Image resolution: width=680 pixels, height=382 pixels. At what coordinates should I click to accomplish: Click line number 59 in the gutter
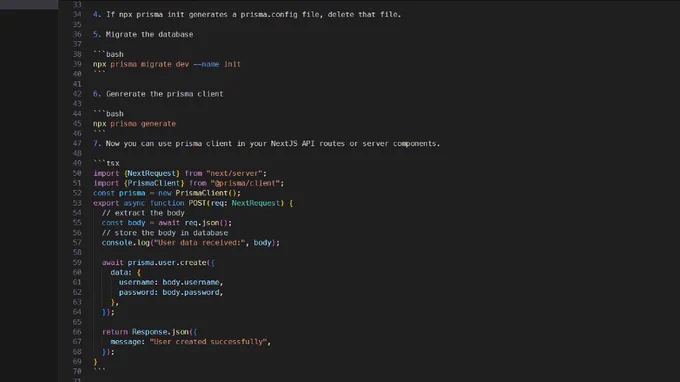coord(77,263)
